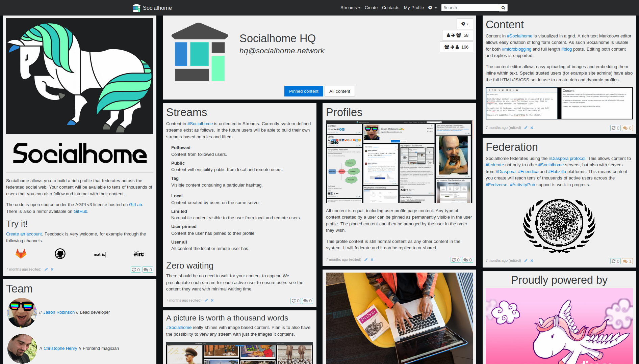This screenshot has height=364, width=639.
Task: Delete the Content post x icon
Action: (x=532, y=128)
